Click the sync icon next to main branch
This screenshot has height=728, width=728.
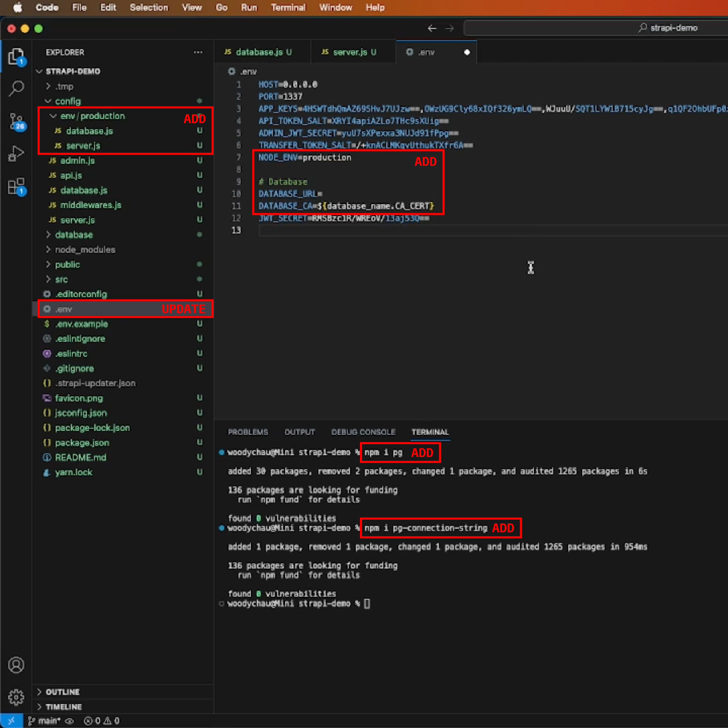pyautogui.click(x=70, y=721)
